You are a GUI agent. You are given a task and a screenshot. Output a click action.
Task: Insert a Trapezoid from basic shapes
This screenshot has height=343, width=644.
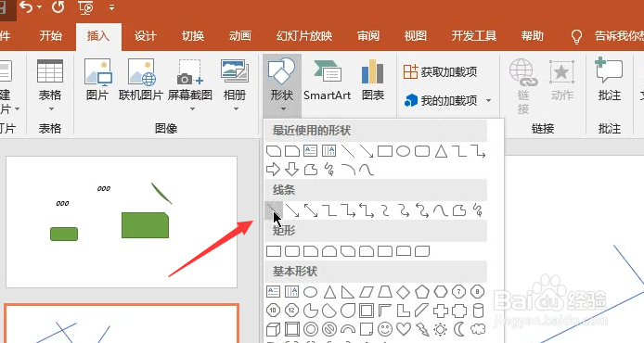pos(385,292)
